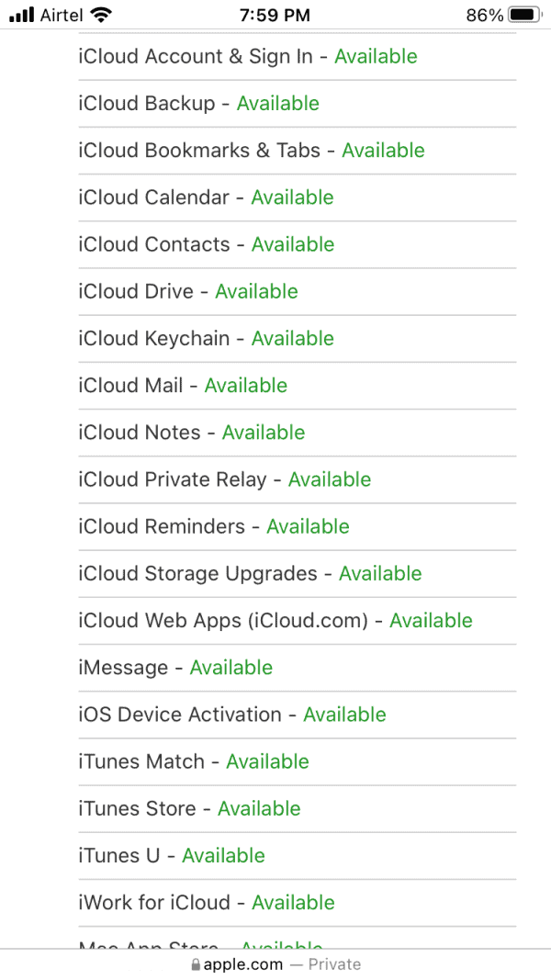Viewport: 551px width, 980px height.
Task: Check iCloud Calendar availability
Action: point(206,197)
